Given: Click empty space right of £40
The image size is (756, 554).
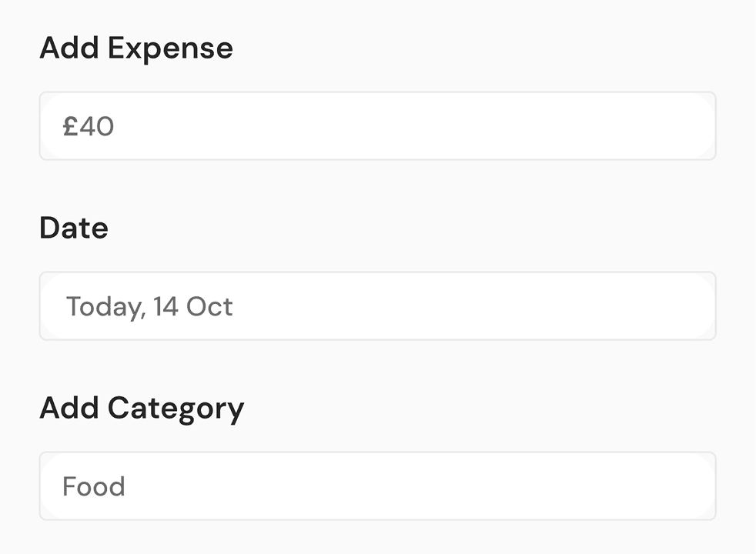Looking at the screenshot, I should (x=462, y=126).
